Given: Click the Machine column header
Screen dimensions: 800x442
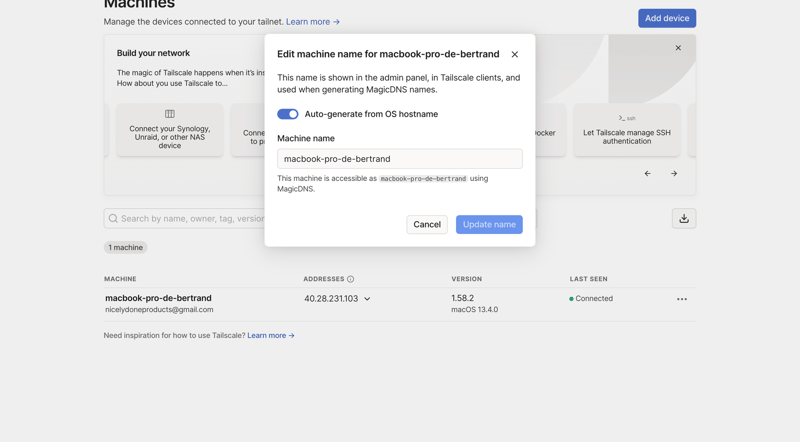Looking at the screenshot, I should (x=120, y=279).
